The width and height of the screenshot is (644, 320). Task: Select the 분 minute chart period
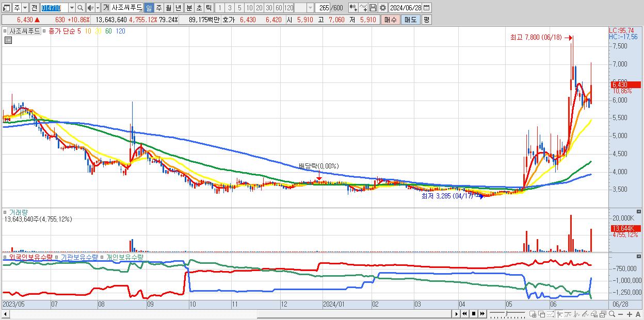(x=189, y=8)
